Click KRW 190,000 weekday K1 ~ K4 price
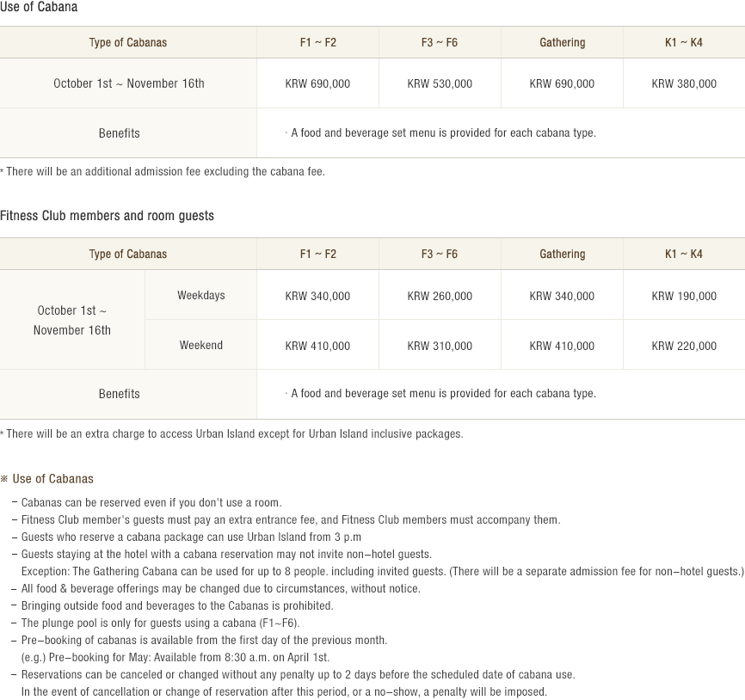This screenshot has height=700, width=745. (684, 296)
